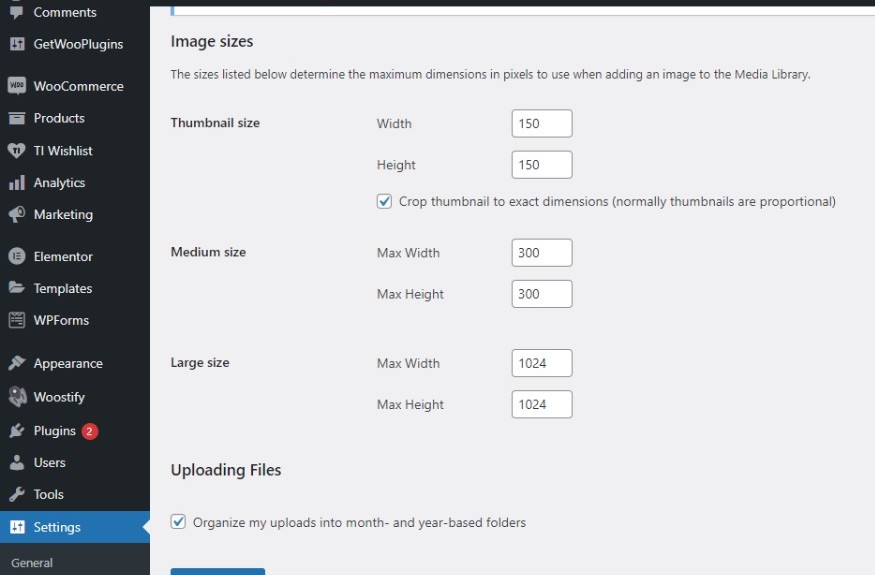Click the Large size Max Width field
875x575 pixels.
click(x=542, y=363)
